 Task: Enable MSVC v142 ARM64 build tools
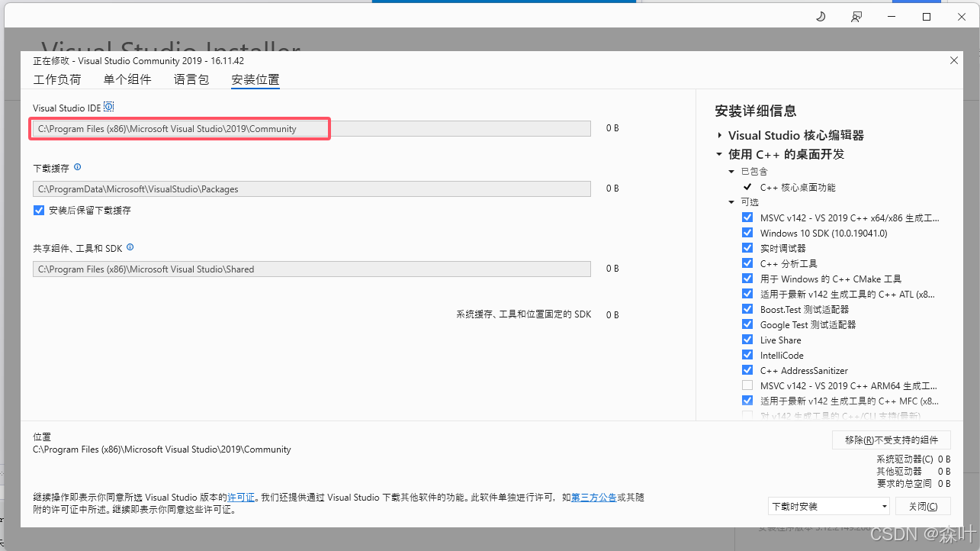pos(747,385)
